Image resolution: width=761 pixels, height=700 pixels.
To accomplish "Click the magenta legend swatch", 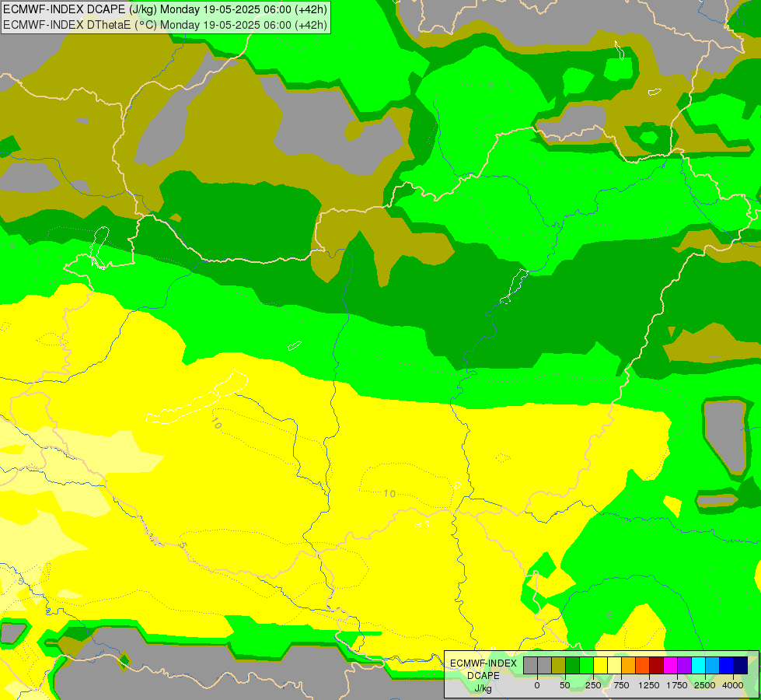I will coord(671,666).
